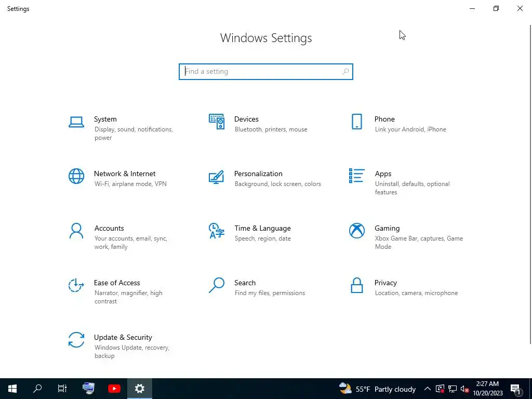Open the weather widget showing 55°F
Viewport: 532px width, 399px height.
pyautogui.click(x=377, y=389)
